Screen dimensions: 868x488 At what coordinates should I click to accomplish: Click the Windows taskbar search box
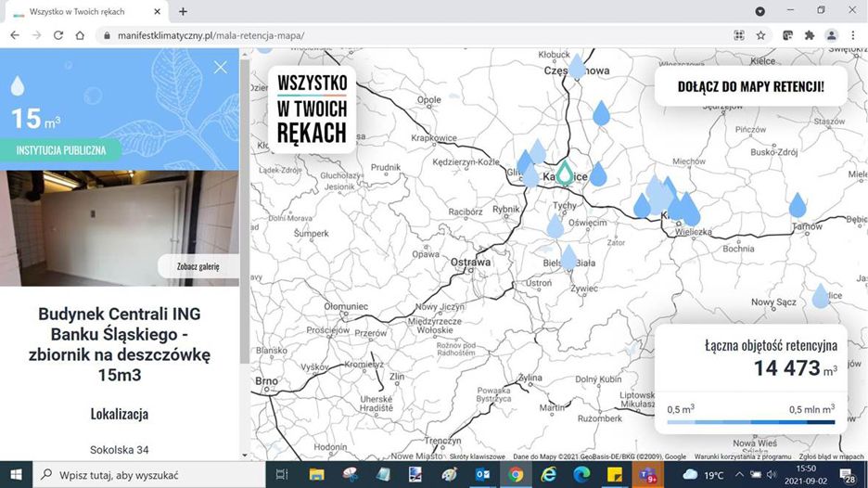(149, 475)
